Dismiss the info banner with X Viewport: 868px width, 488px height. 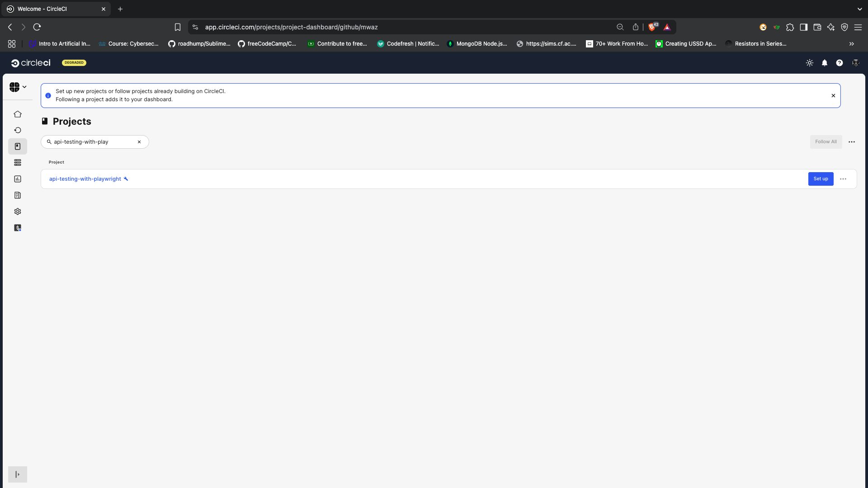[x=833, y=95]
